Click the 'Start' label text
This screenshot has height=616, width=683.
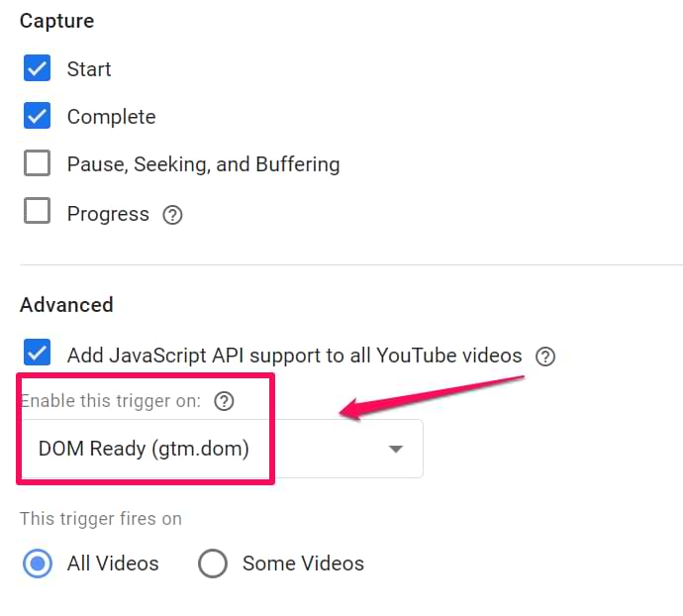pyautogui.click(x=89, y=69)
